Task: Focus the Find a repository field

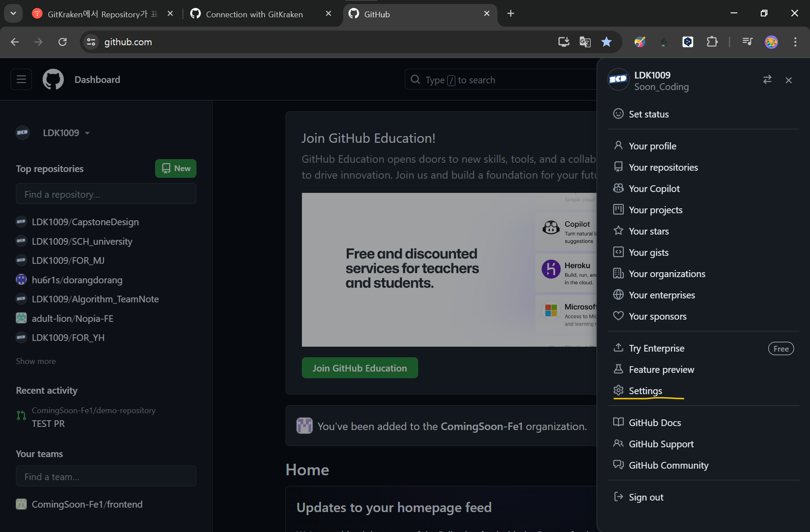Action: (106, 194)
